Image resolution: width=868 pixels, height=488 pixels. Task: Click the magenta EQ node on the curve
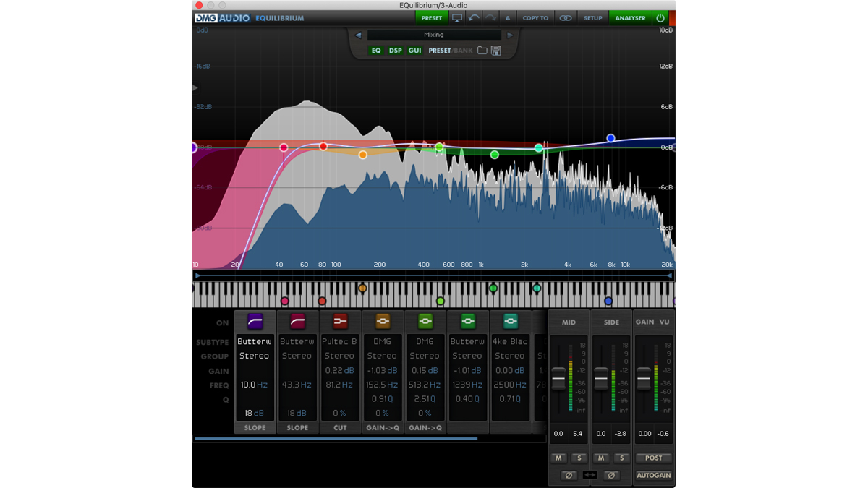pyautogui.click(x=284, y=147)
